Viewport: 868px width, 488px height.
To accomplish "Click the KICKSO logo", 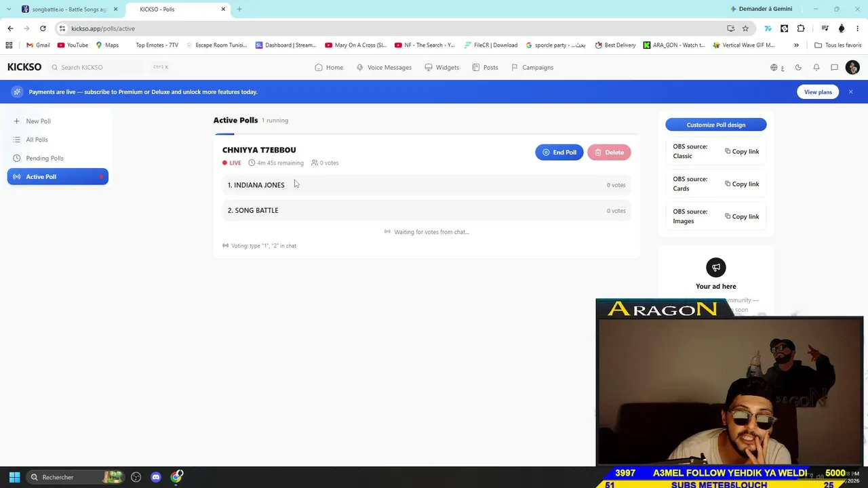I will pyautogui.click(x=24, y=67).
